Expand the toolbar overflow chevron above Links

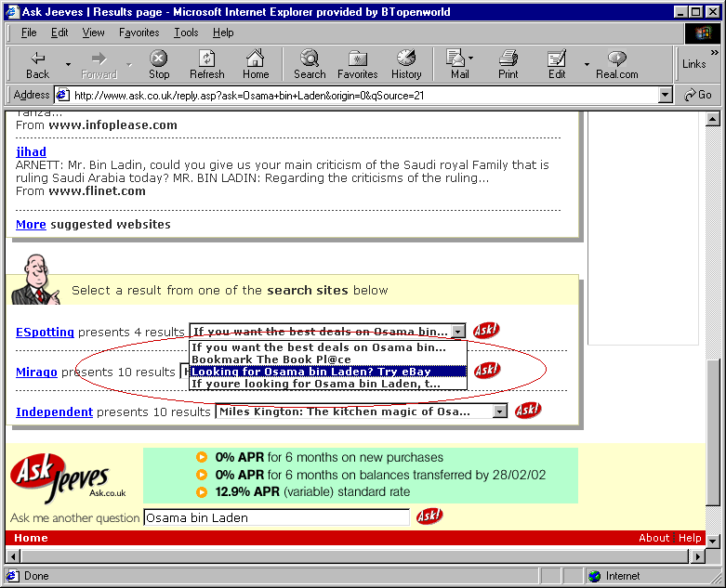click(715, 52)
